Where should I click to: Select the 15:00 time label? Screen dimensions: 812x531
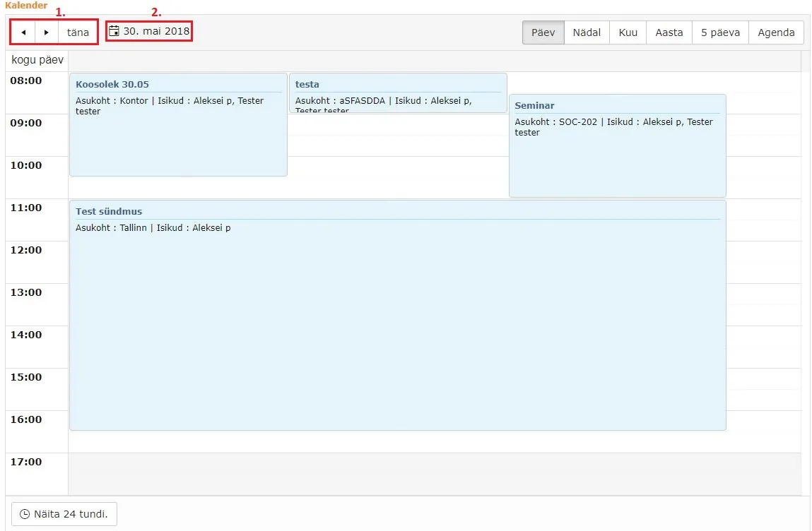(x=26, y=378)
